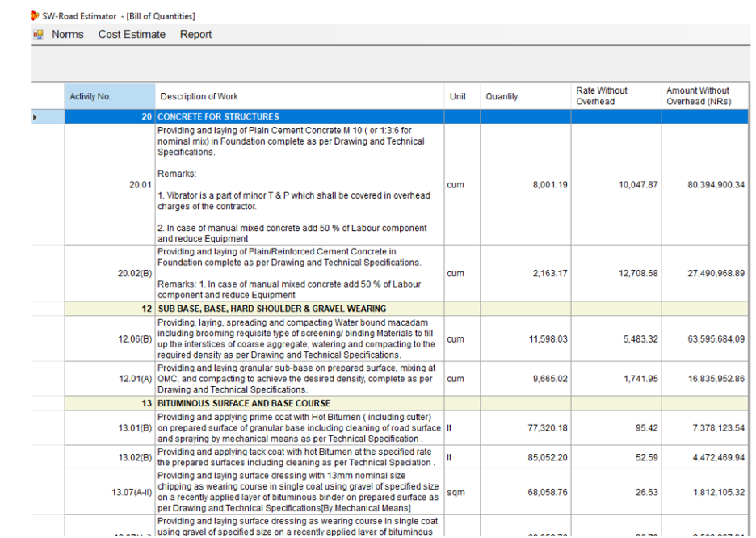Click the current row pointer arrow
This screenshot has height=538, width=756.
(35, 117)
